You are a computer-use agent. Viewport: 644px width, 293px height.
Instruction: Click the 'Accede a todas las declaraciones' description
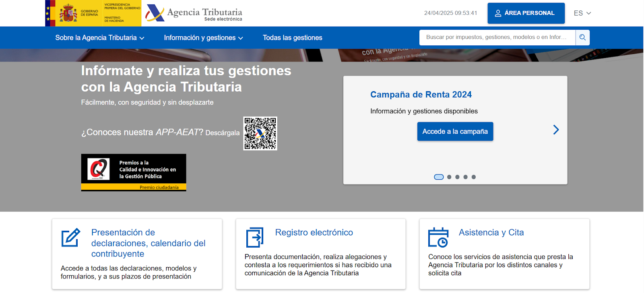[x=129, y=273]
